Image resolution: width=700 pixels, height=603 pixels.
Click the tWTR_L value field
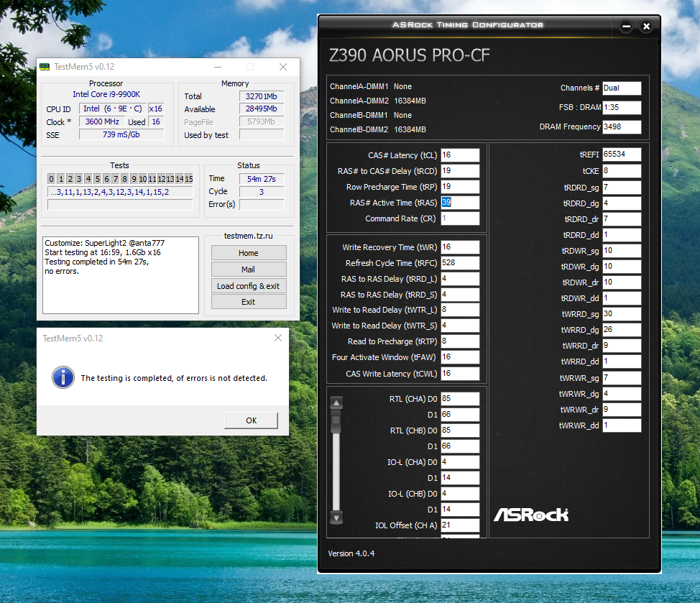pos(460,310)
